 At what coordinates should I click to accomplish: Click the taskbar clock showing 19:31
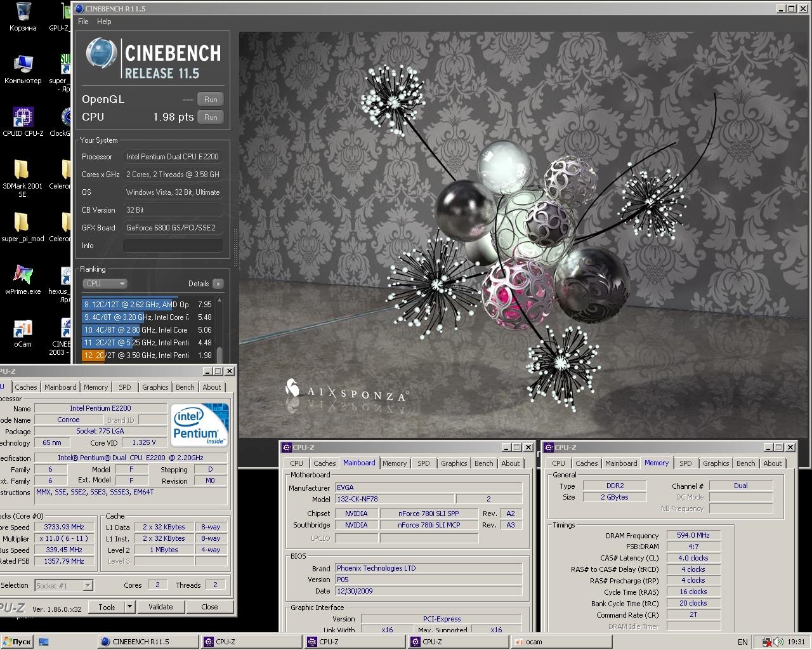click(x=796, y=642)
